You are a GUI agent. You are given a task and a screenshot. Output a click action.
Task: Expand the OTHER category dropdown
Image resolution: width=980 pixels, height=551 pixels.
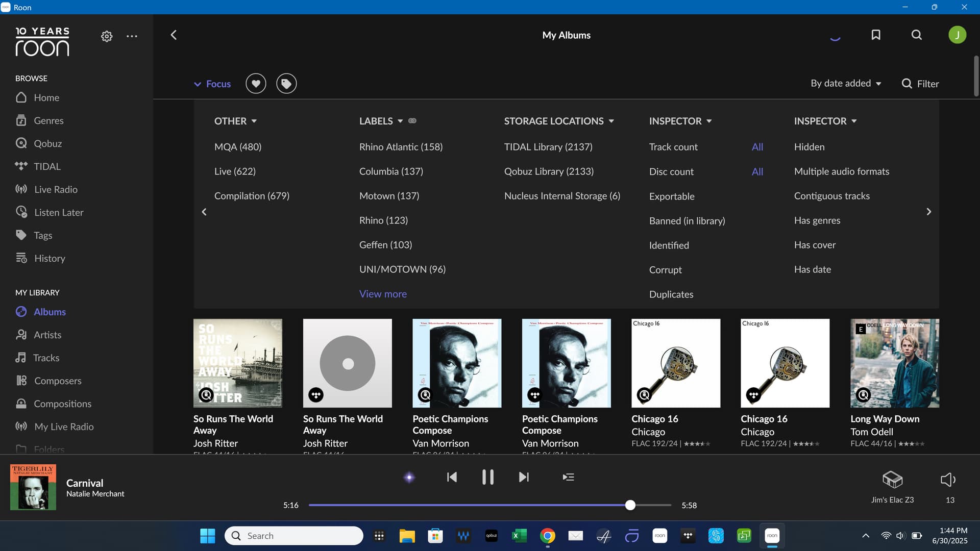tap(235, 121)
